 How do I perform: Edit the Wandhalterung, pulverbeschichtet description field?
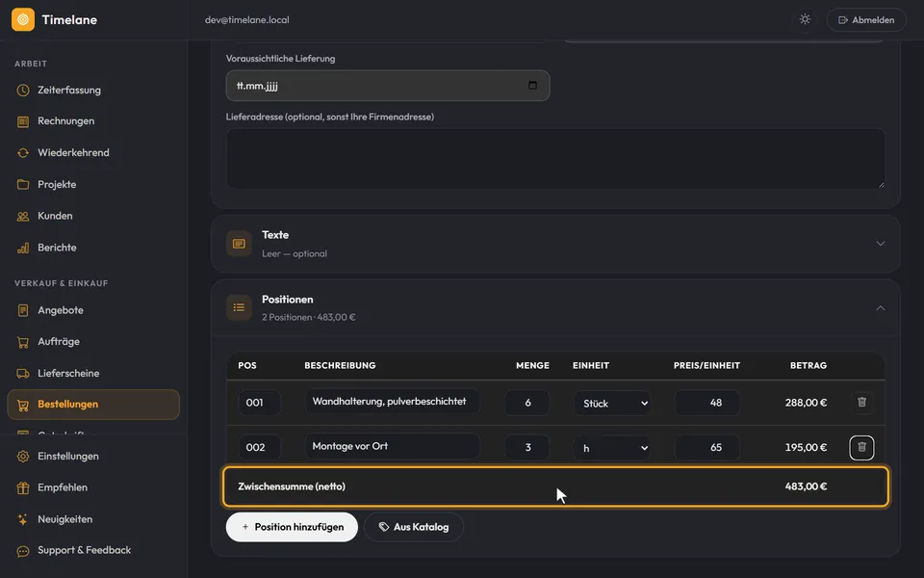[x=393, y=402]
